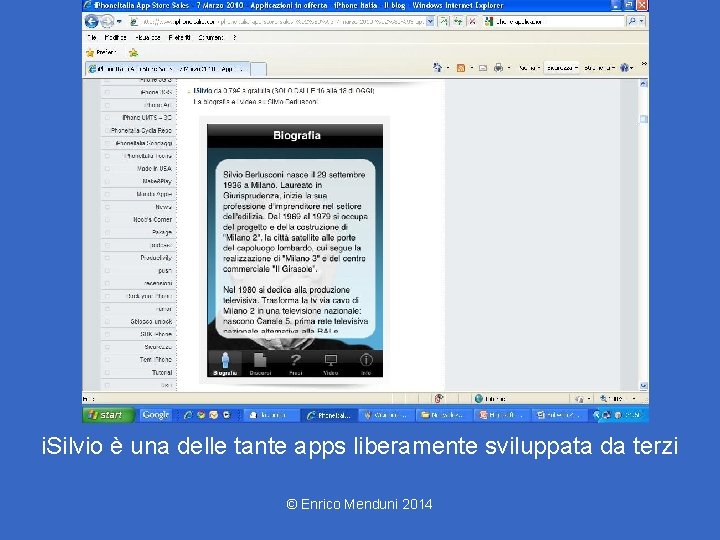
Task: Select the Frasi question mark icon
Action: click(x=295, y=364)
